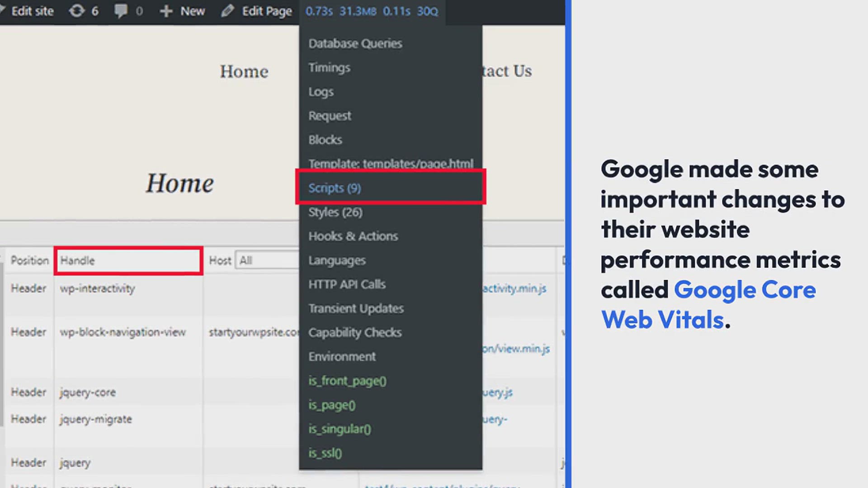Open the view.min.js source link
The width and height of the screenshot is (868, 488).
516,348
